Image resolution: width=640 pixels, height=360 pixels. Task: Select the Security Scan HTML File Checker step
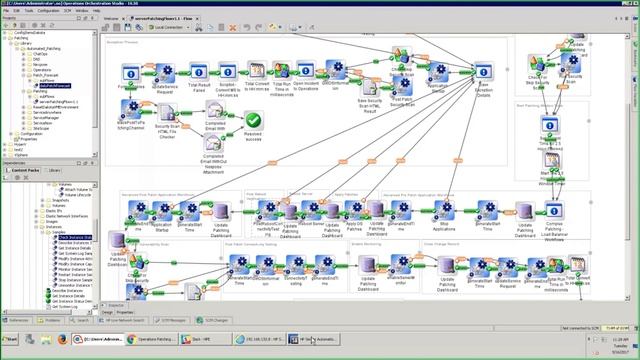tap(167, 113)
